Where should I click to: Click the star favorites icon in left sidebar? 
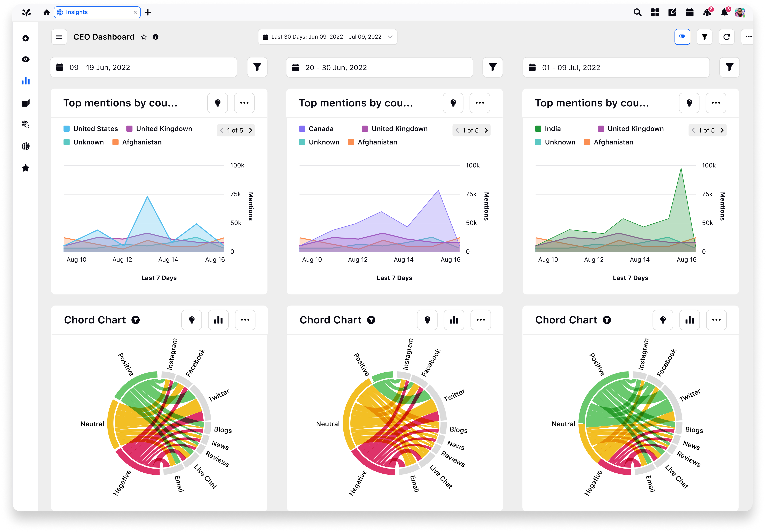(x=26, y=168)
